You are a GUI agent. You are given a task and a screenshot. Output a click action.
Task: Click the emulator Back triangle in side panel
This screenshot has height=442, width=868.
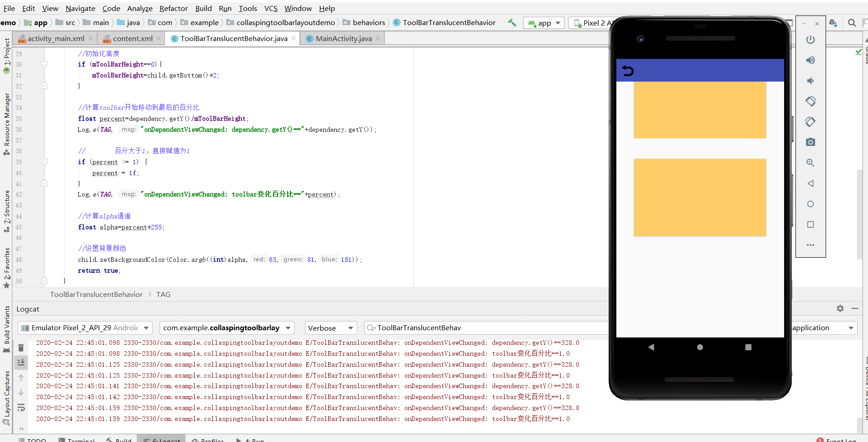point(810,183)
